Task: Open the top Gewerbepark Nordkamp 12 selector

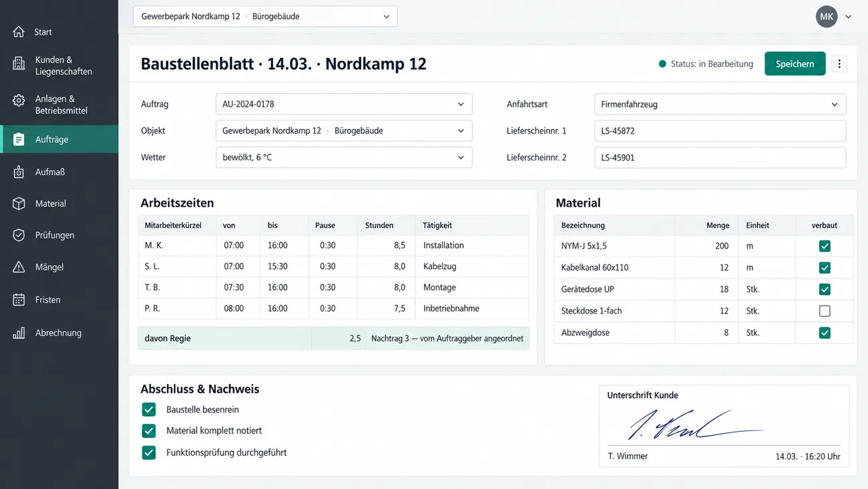Action: point(265,17)
